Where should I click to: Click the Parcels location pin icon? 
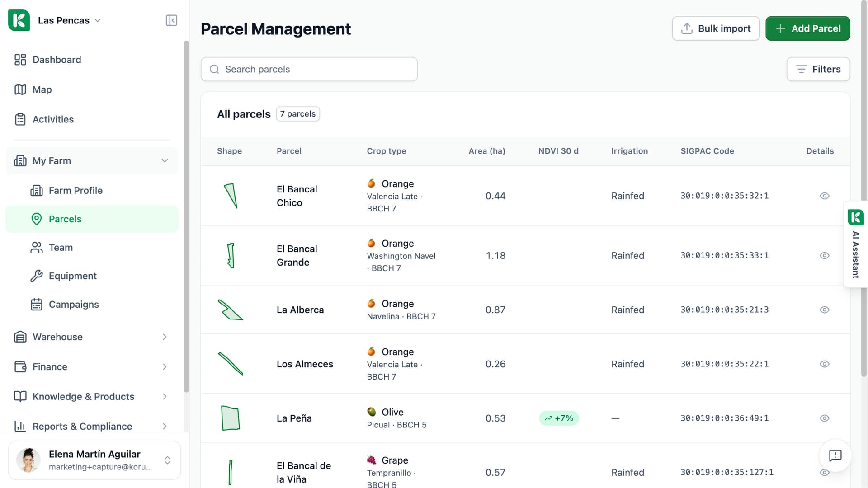pos(37,219)
